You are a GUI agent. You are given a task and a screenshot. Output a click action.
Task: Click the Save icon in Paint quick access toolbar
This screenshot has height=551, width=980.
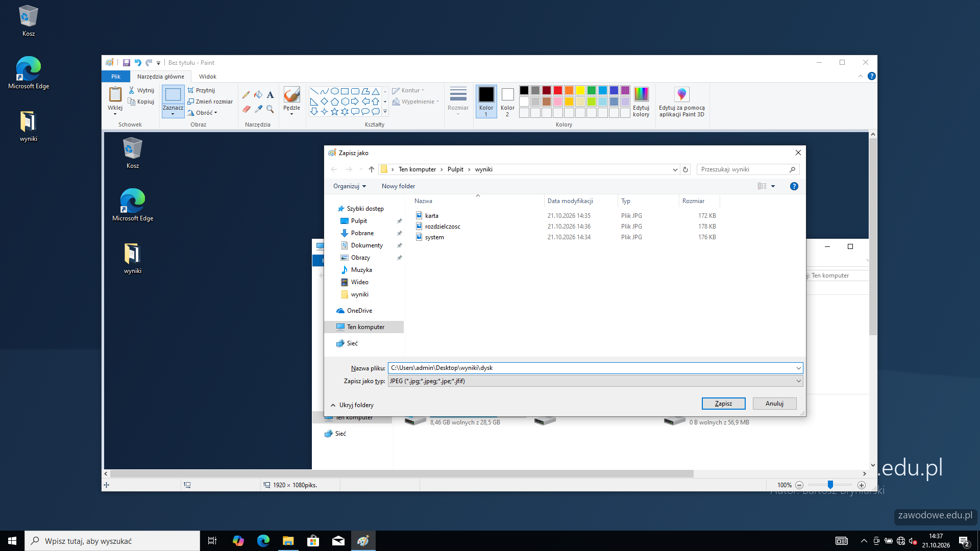point(127,63)
